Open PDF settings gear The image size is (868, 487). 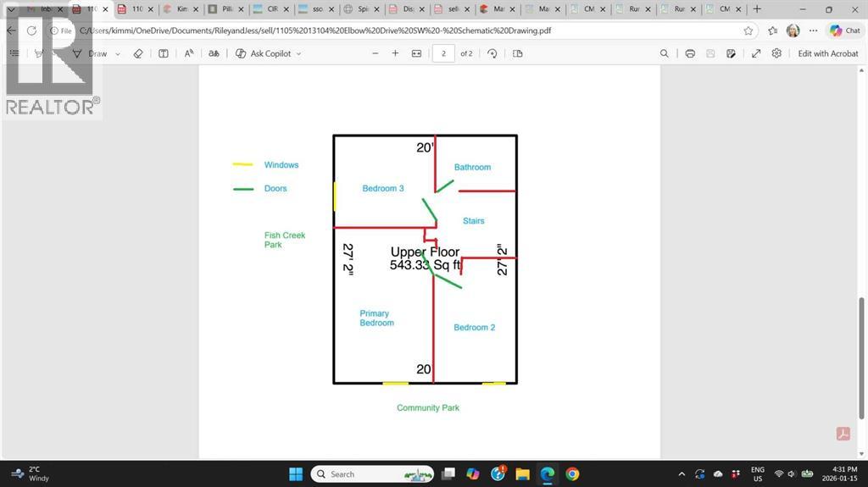click(776, 53)
